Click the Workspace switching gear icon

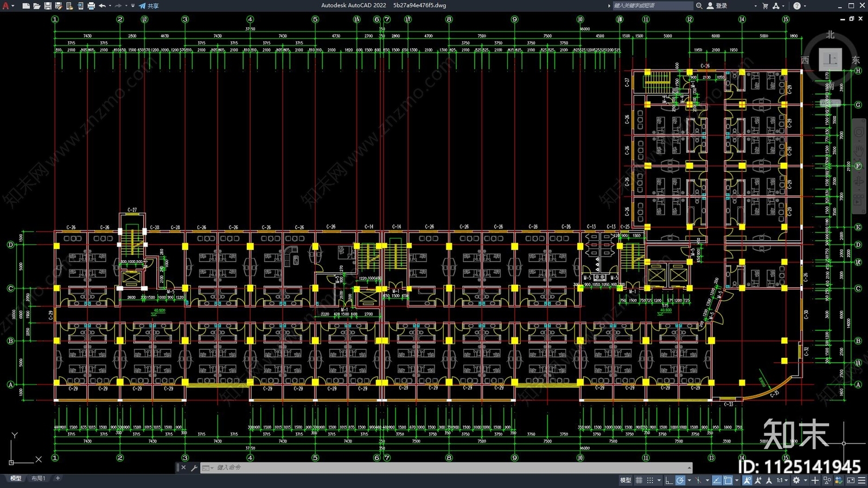click(796, 480)
